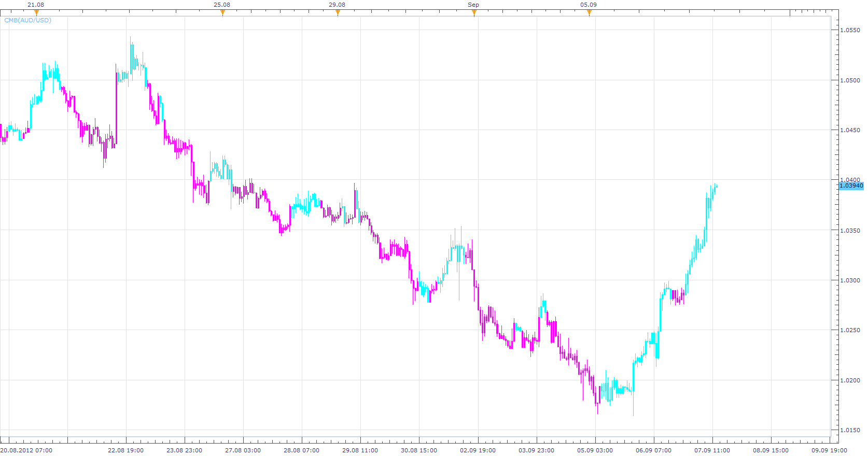This screenshot has width=868, height=456.
Task: Click the 21.08 date label at top
Action: (36, 5)
